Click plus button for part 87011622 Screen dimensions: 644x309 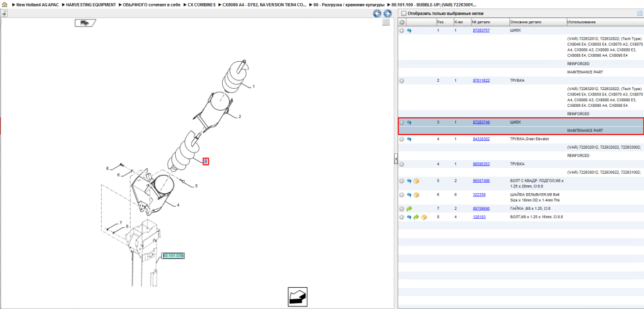click(x=402, y=81)
